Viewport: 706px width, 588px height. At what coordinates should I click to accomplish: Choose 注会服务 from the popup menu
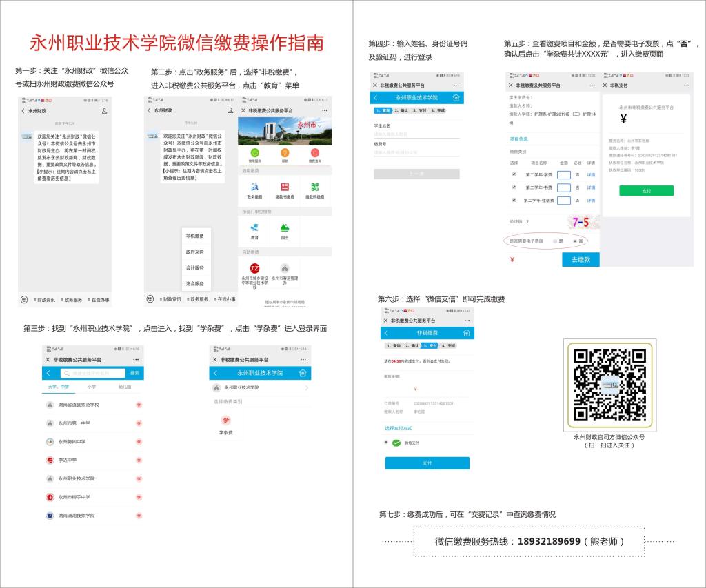(x=195, y=283)
